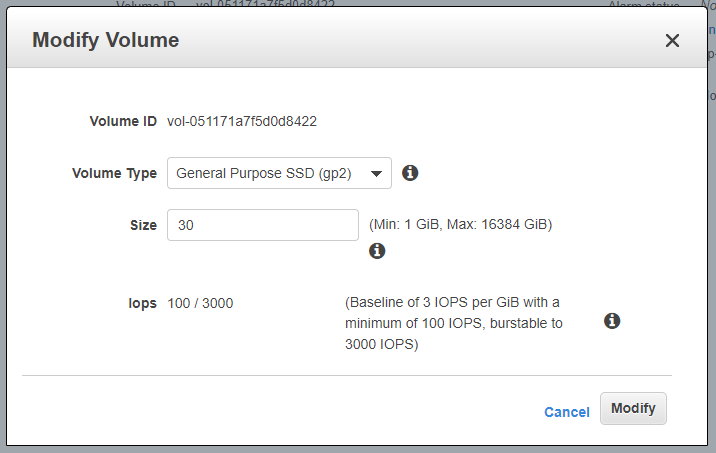Click the background volume ID above the dialog
The height and width of the screenshot is (453, 716).
tap(265, 4)
